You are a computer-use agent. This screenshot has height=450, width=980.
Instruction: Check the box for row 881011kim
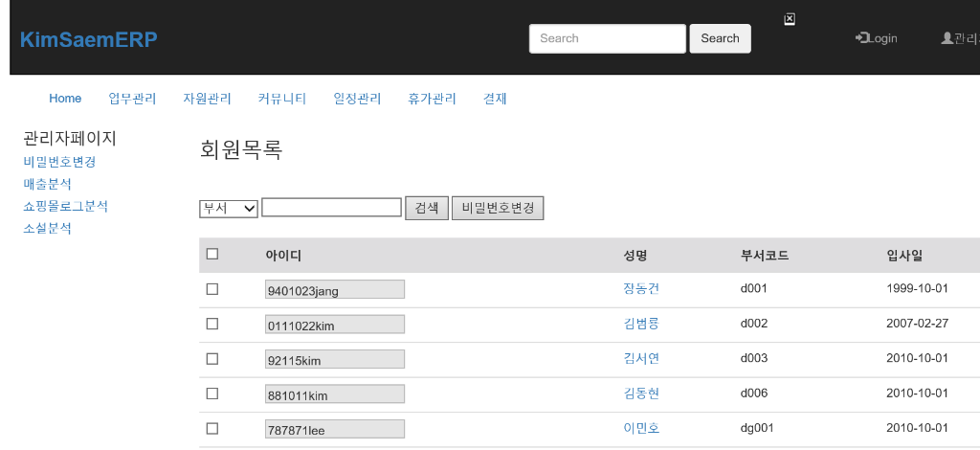coord(212,394)
